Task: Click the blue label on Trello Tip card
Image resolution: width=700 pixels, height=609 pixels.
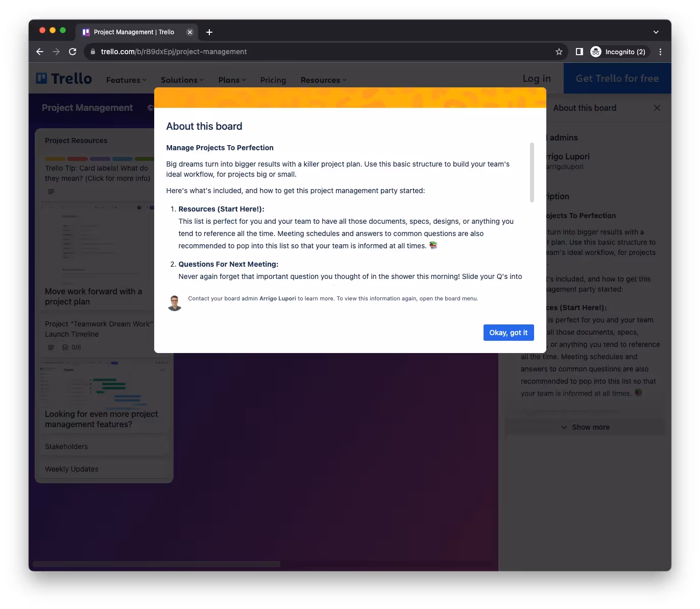Action: click(x=123, y=159)
